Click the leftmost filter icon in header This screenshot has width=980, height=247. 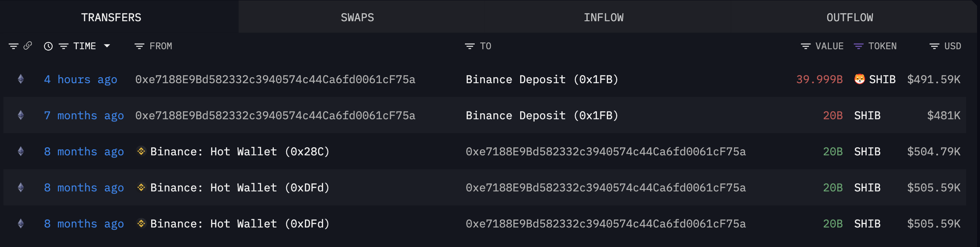click(x=14, y=46)
